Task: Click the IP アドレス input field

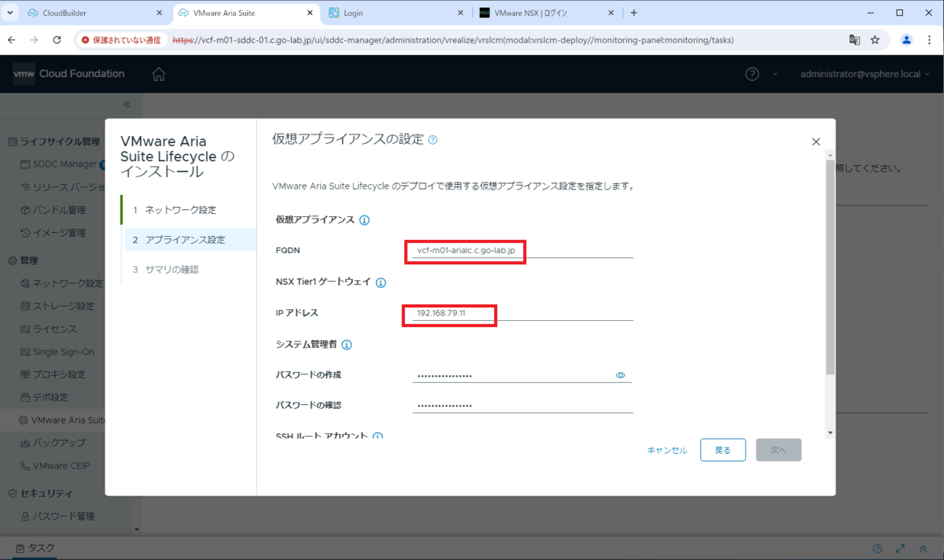Action: click(x=522, y=313)
